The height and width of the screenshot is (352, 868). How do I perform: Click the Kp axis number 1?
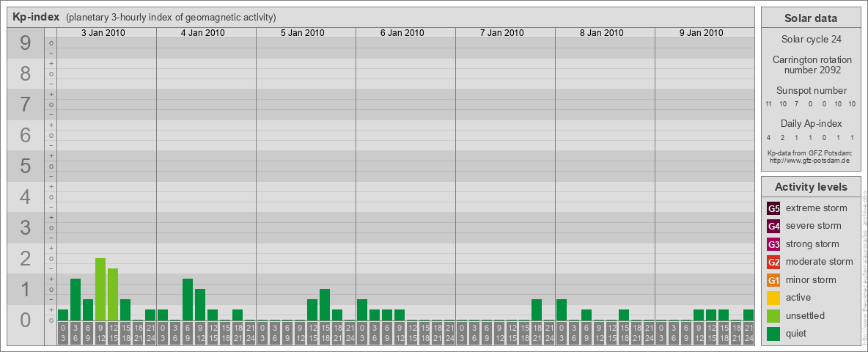(25, 289)
